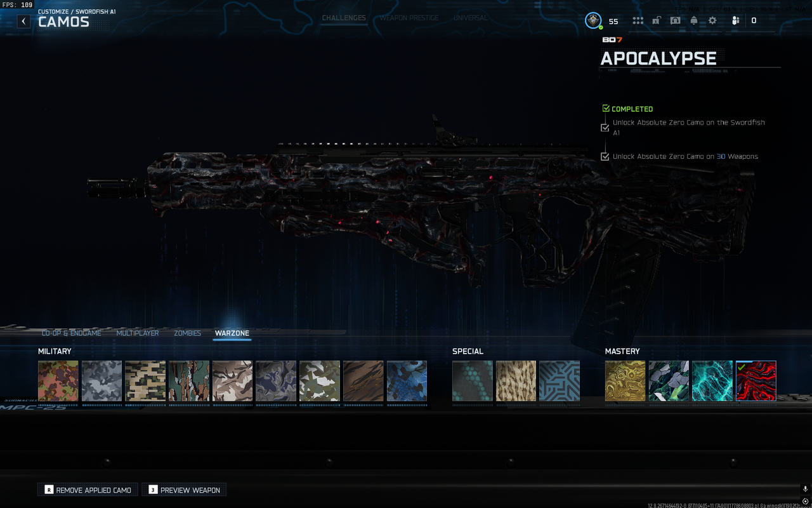Open the player rank emblem profile

tap(593, 20)
